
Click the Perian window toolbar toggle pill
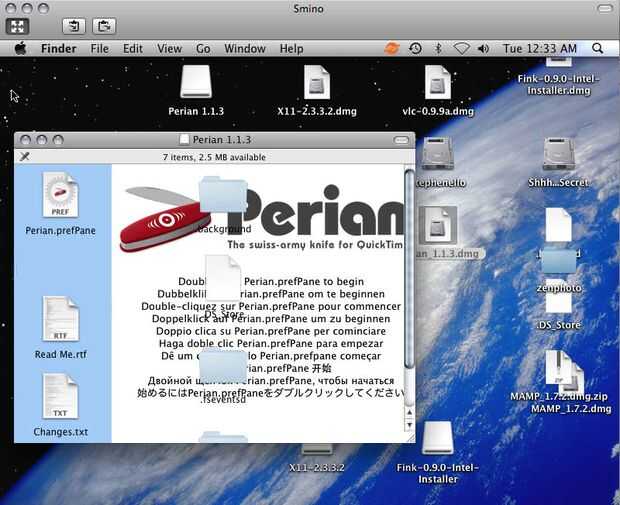[401, 140]
